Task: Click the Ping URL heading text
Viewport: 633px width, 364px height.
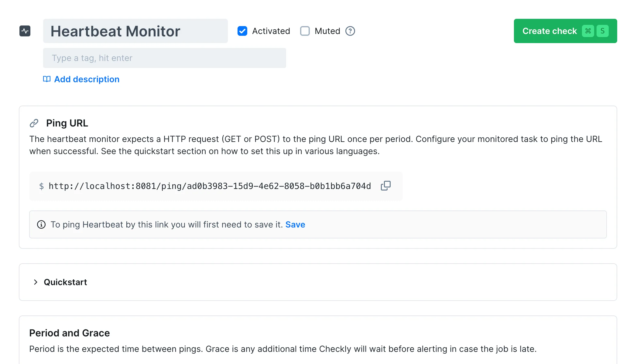Action: coord(67,123)
